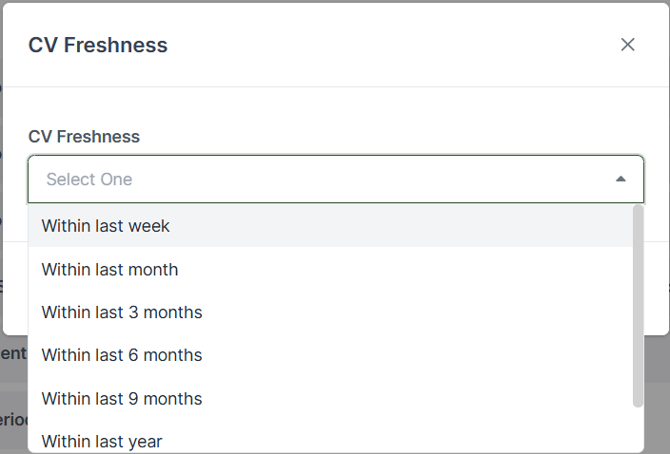Choose Within last month option
The height and width of the screenshot is (454, 670).
coord(110,269)
